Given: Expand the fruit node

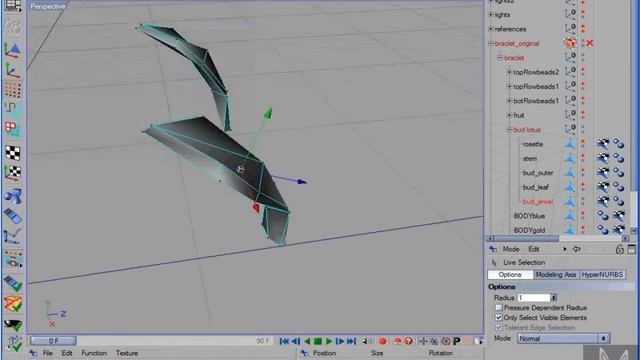Looking at the screenshot, I should [509, 115].
